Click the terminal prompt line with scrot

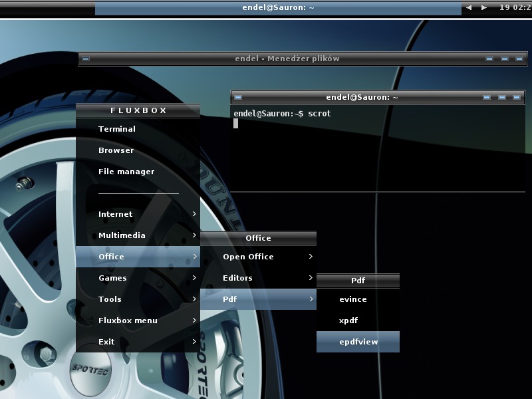[x=282, y=114]
